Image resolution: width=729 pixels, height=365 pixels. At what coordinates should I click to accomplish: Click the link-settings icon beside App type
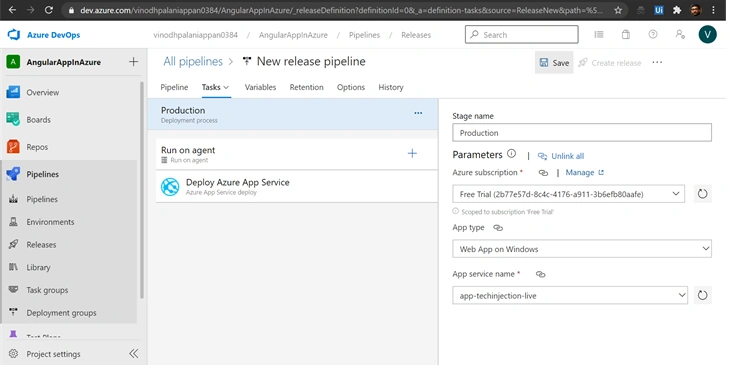498,228
